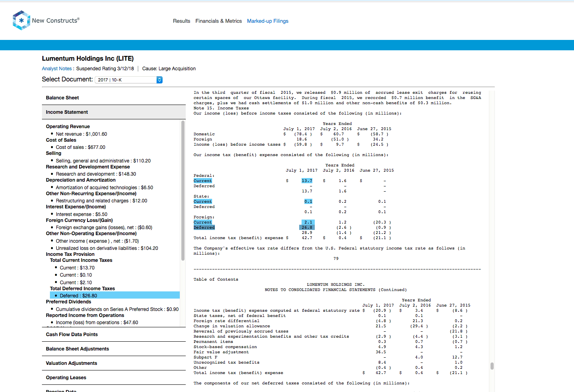
Task: Select Amortization of acquired technologies item
Action: point(104,188)
